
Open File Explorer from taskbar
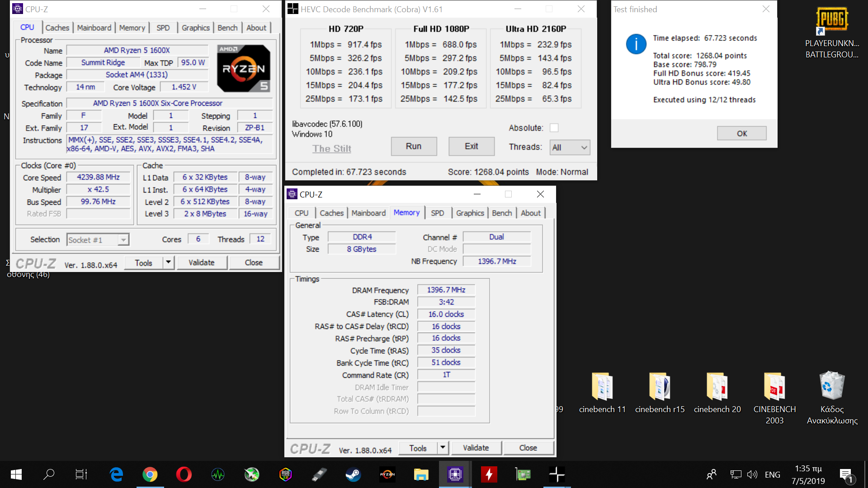[421, 474]
